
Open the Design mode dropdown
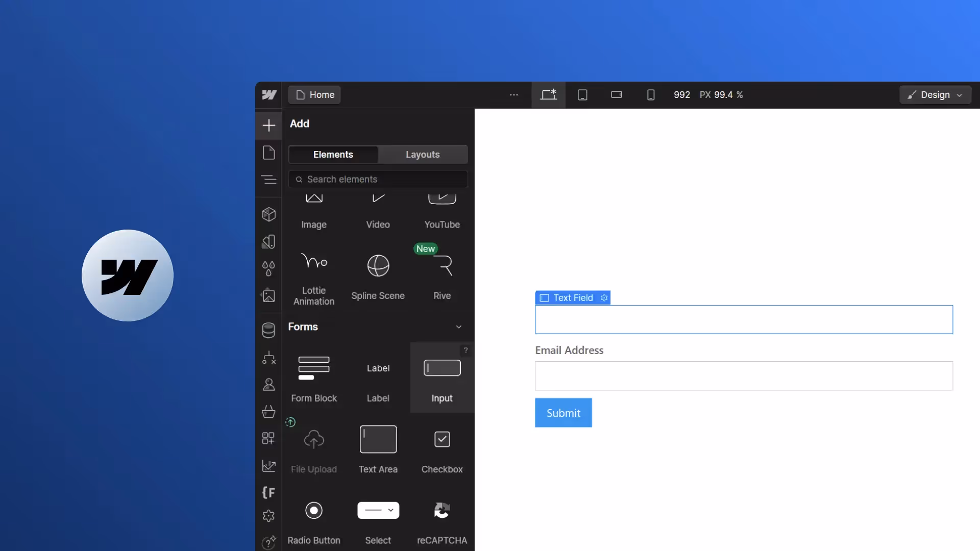[935, 95]
